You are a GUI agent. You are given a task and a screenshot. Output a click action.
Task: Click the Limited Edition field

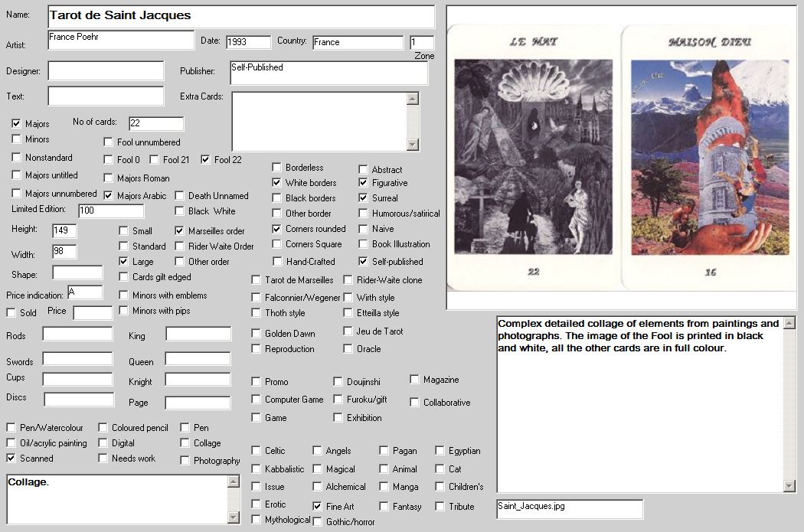pos(109,211)
